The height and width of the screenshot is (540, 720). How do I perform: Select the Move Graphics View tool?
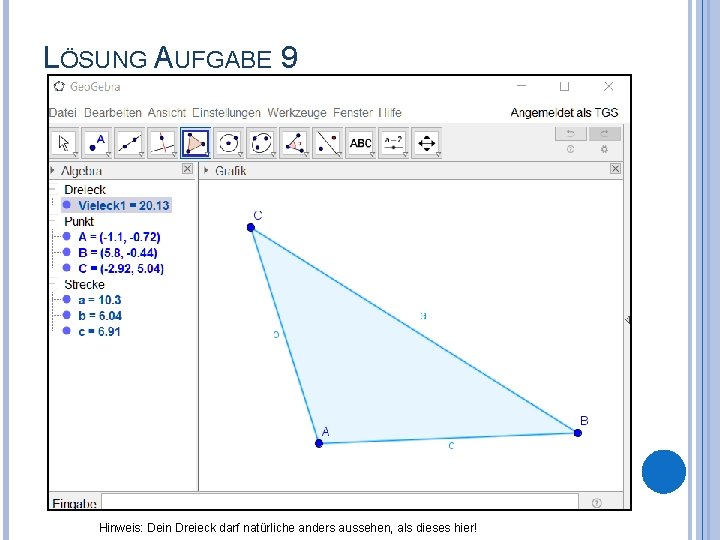tap(427, 143)
